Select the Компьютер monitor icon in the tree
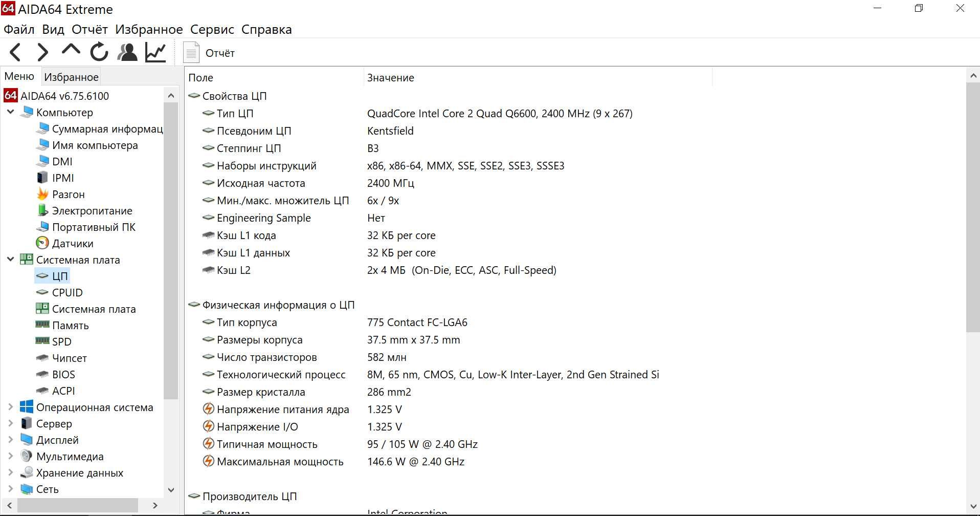Screen dimensions: 980x516 point(27,112)
